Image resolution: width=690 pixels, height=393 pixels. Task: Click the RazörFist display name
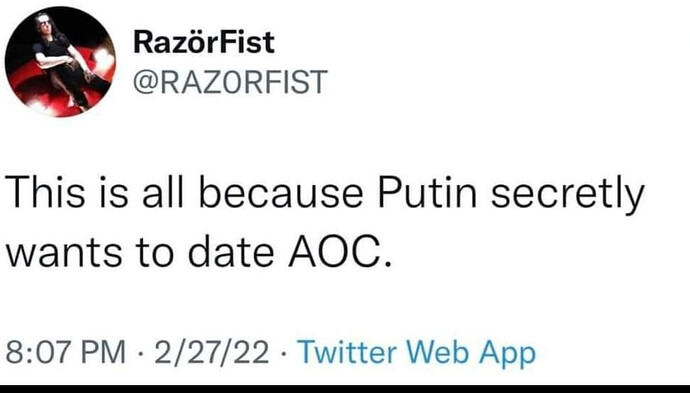click(204, 42)
